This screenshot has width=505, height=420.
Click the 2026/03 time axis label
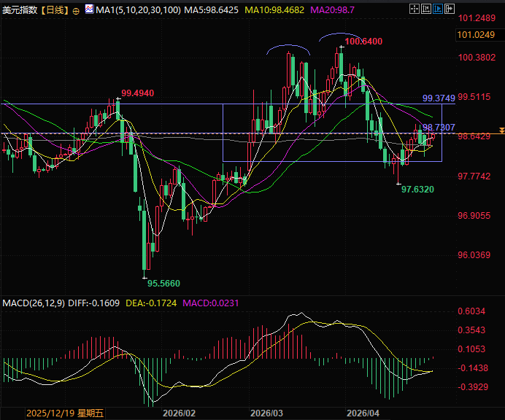tap(266, 413)
